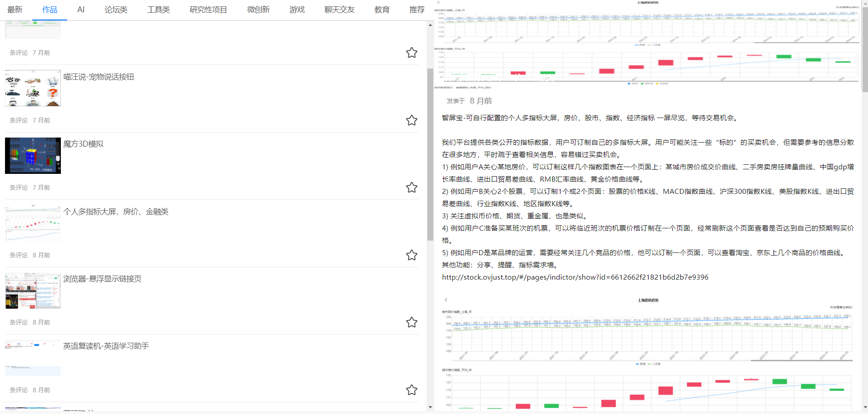Viewport: 868px width, 414px height.
Task: Click the detail panel scrollbar down arrow
Action: [x=865, y=407]
